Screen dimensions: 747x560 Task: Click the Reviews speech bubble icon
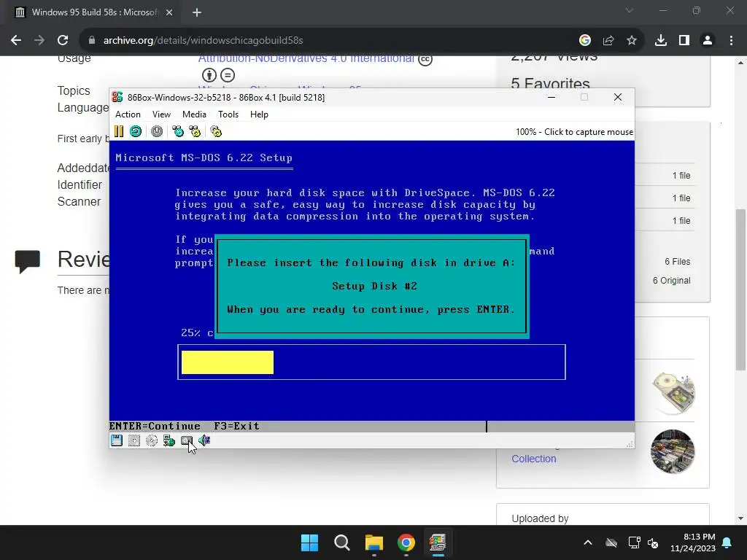click(x=28, y=262)
